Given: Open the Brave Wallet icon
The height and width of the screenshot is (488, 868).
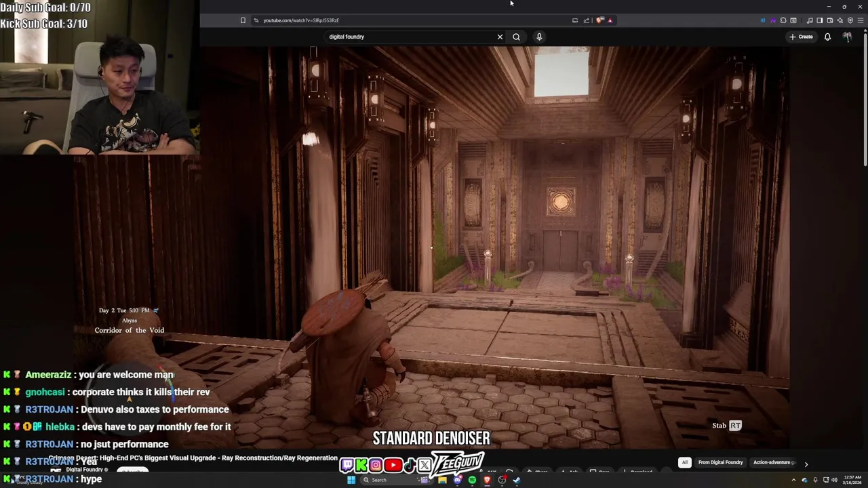Looking at the screenshot, I should pos(830,20).
